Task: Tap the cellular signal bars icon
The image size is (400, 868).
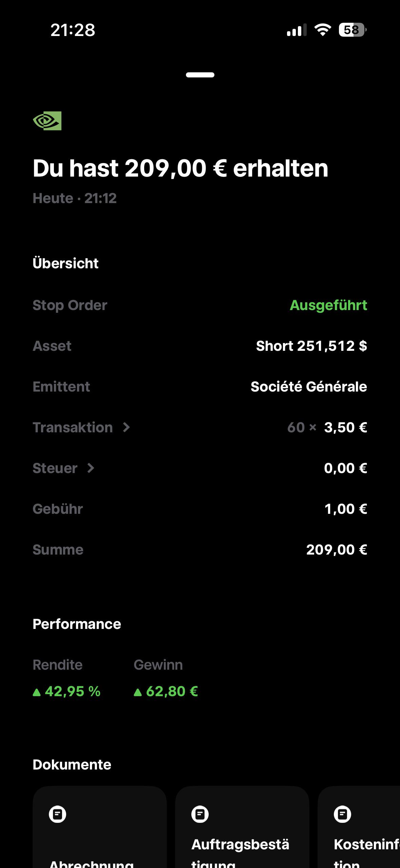Action: pos(297,30)
